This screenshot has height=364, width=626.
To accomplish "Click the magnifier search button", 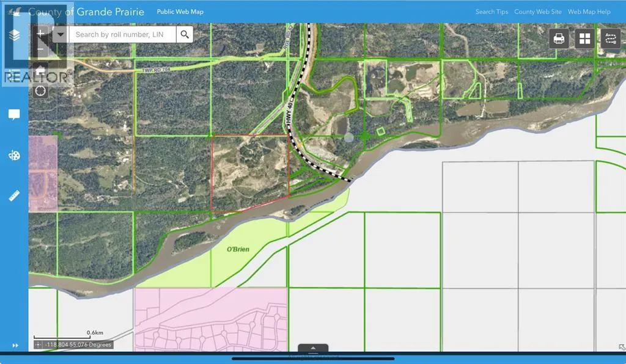I will click(x=185, y=34).
